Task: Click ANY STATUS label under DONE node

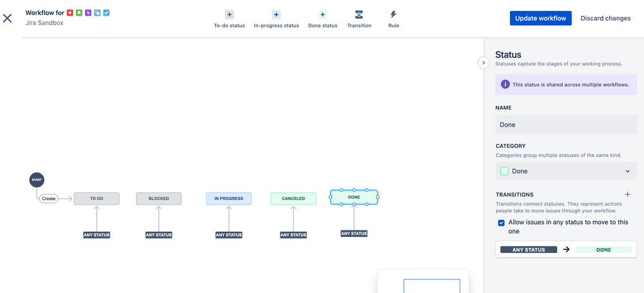Action: 354,234
